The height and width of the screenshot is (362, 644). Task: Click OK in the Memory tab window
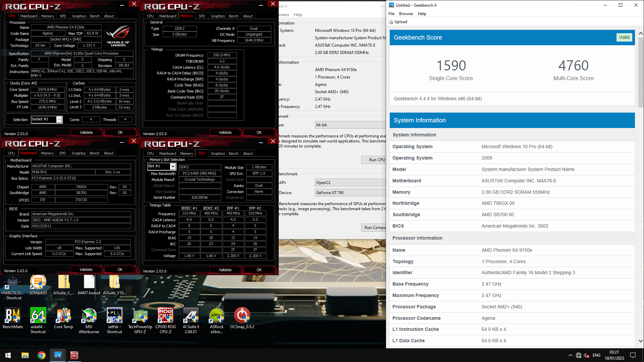pos(259,133)
